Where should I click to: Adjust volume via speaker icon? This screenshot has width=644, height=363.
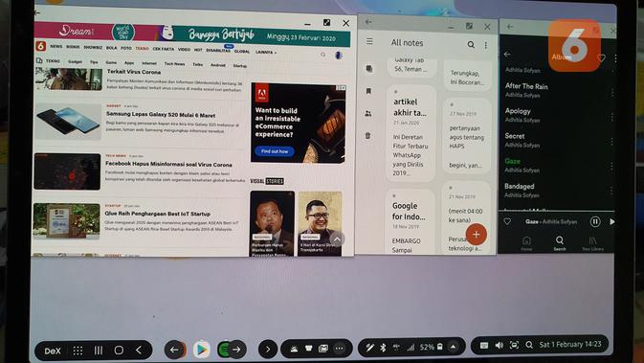click(x=499, y=346)
